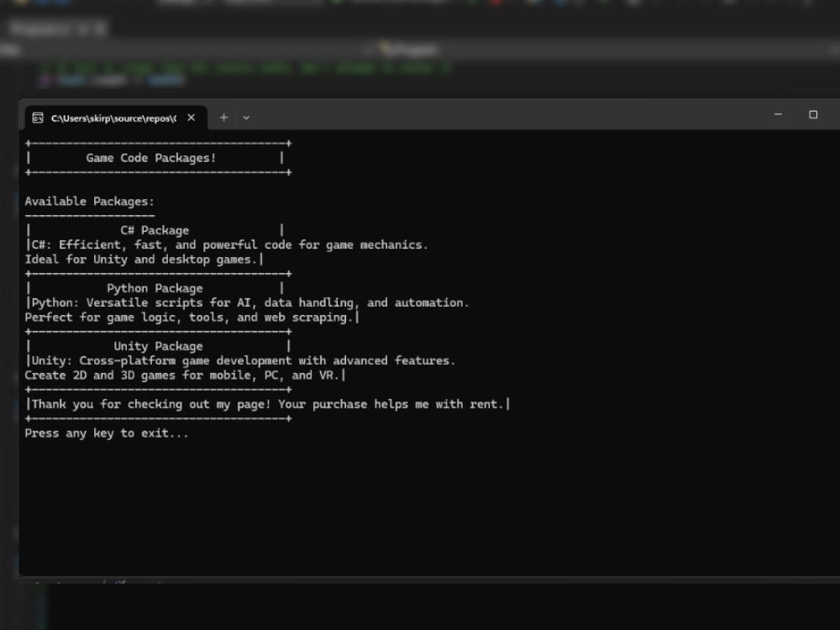Select the C:\Users\skirp\source\repos terminal tab

point(116,118)
